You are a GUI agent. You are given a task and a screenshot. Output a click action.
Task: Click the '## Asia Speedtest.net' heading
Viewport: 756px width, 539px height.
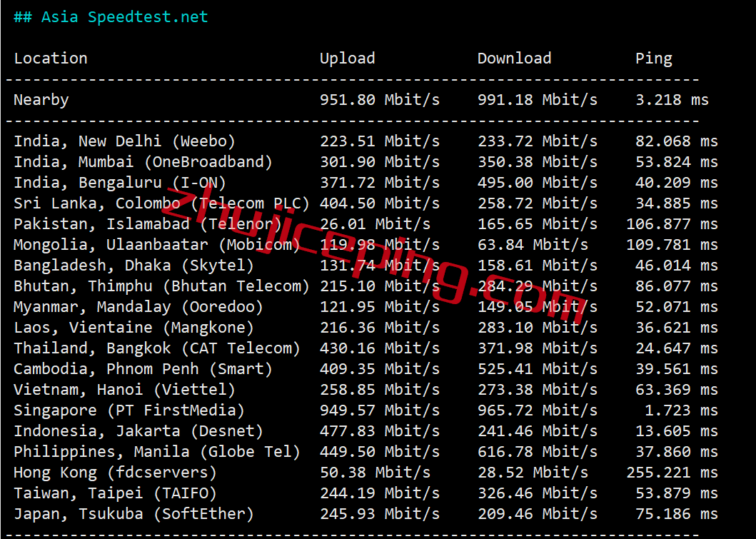(x=111, y=17)
